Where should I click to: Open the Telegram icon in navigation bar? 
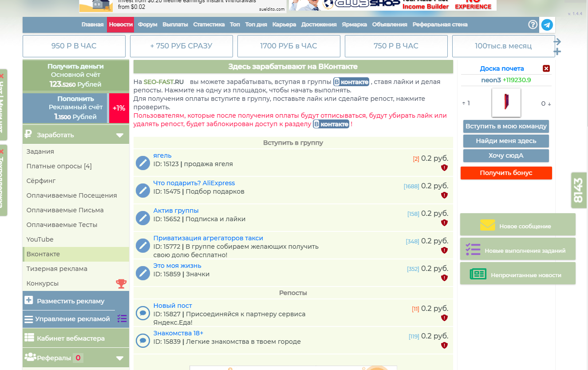tap(547, 24)
